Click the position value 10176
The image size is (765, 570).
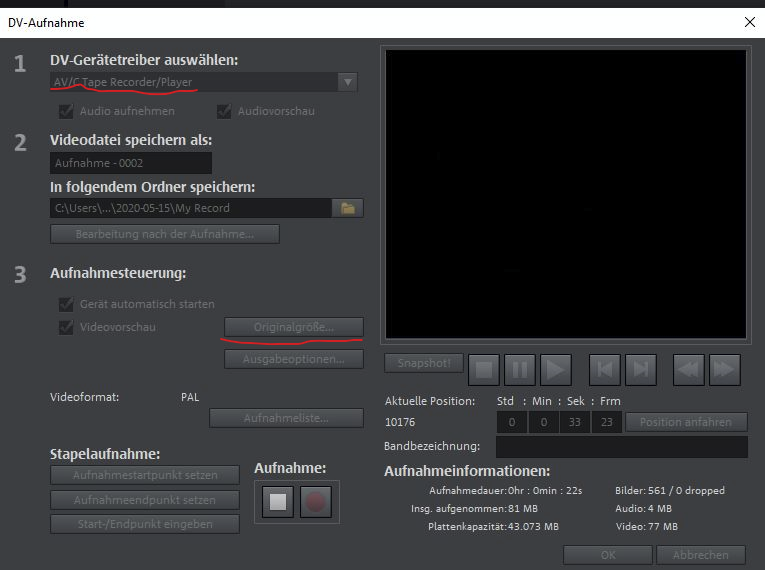pos(400,422)
